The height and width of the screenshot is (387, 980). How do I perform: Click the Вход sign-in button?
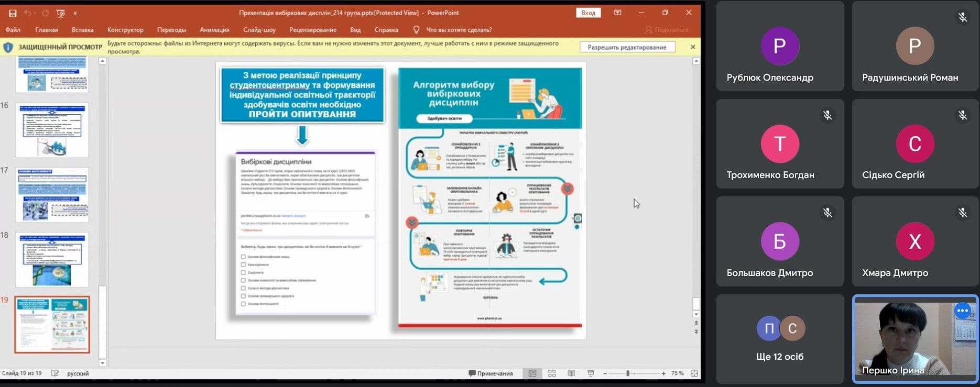(x=589, y=13)
